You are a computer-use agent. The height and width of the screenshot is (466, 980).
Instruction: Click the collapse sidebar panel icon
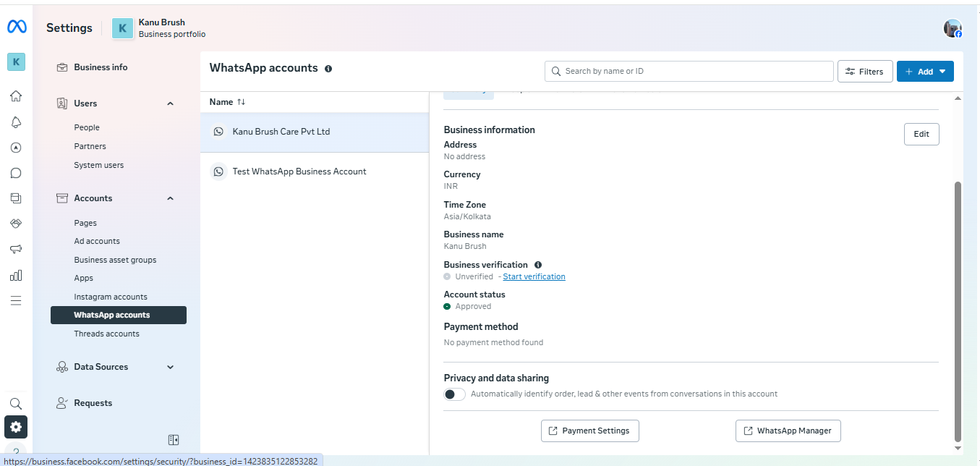tap(173, 440)
